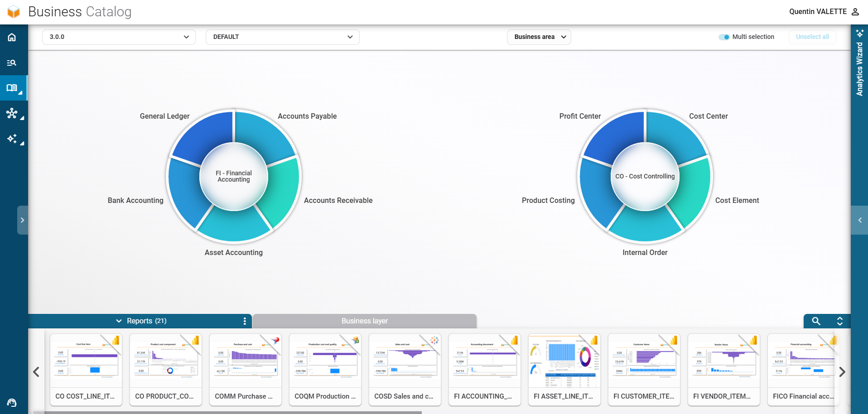Open the CO PRODUCT_CO... report thumbnail
This screenshot has width=868, height=414.
166,370
